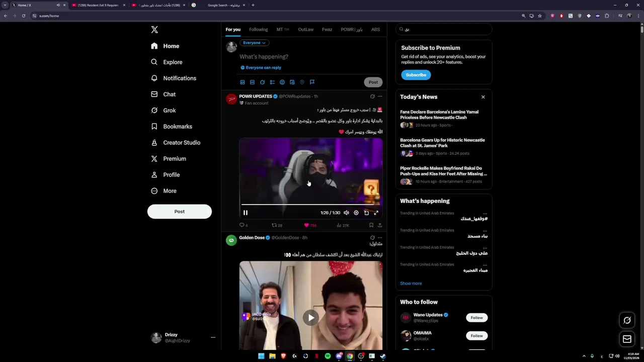Image resolution: width=644 pixels, height=362 pixels.
Task: Open the Explore page from sidebar
Action: tap(167, 62)
